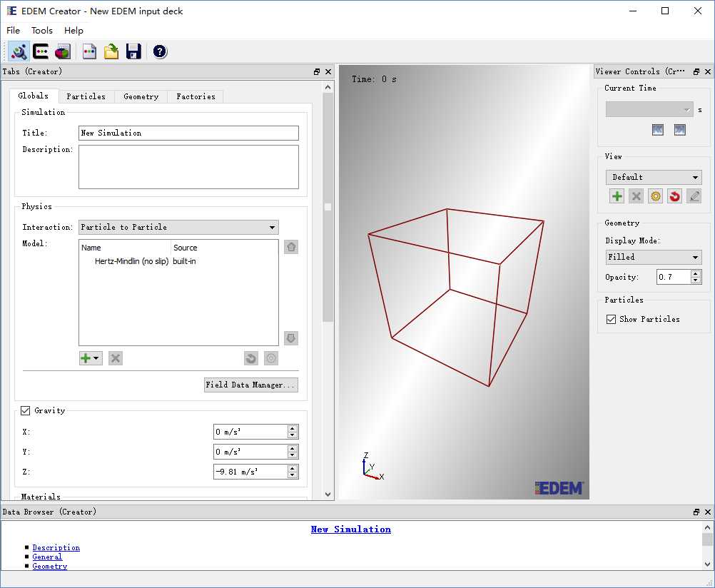
Task: Click the Tabs panel vertical scrollbar
Action: coord(328,207)
